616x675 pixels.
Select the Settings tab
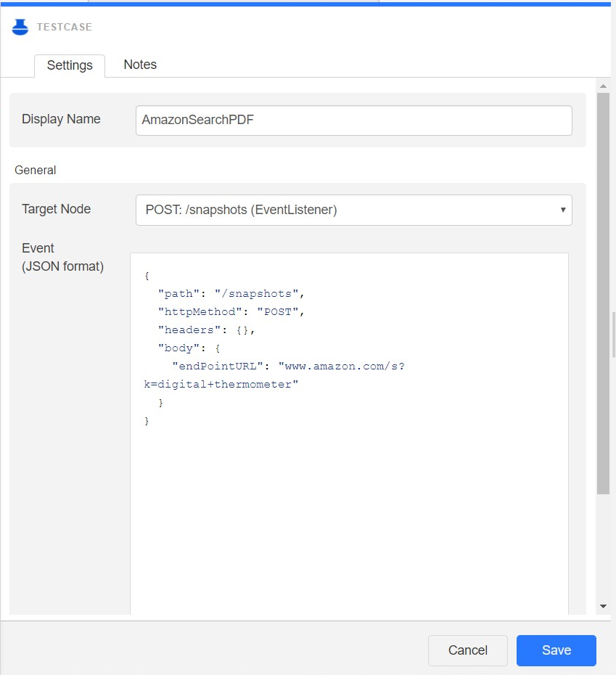(70, 65)
